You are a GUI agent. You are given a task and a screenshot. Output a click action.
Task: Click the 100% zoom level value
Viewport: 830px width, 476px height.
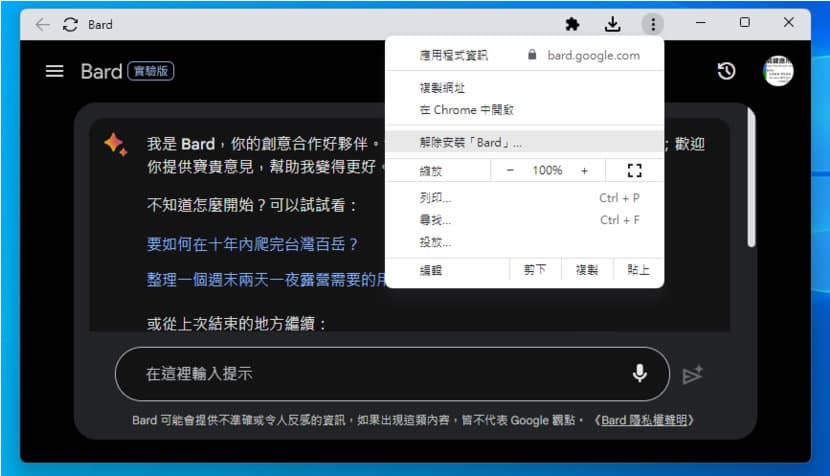[x=547, y=170]
